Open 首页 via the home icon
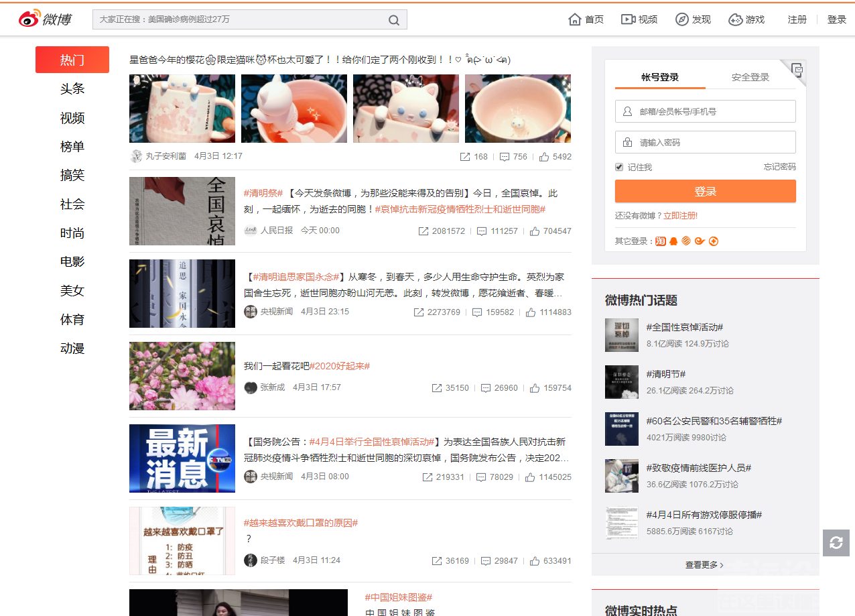This screenshot has width=855, height=616. (x=574, y=19)
